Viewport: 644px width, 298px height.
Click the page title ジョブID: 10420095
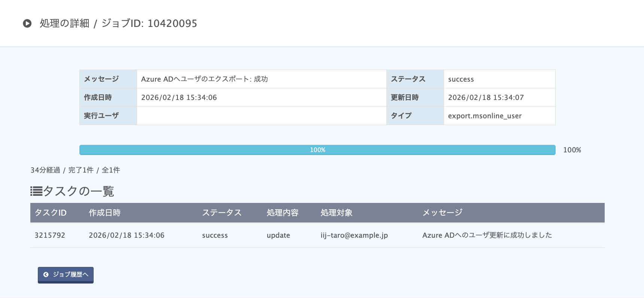click(x=149, y=24)
